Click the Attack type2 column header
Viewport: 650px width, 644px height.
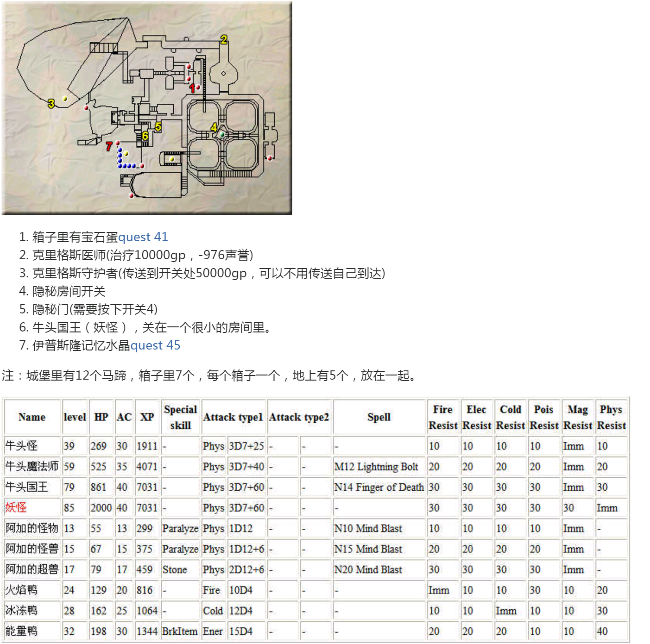pyautogui.click(x=299, y=417)
